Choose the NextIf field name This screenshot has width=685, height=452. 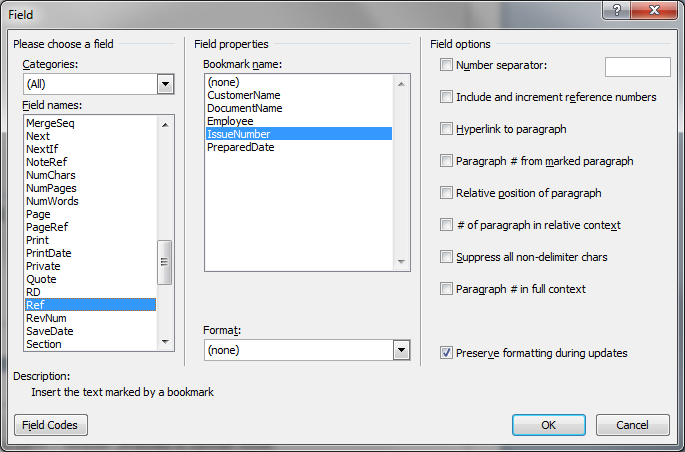tap(90, 149)
